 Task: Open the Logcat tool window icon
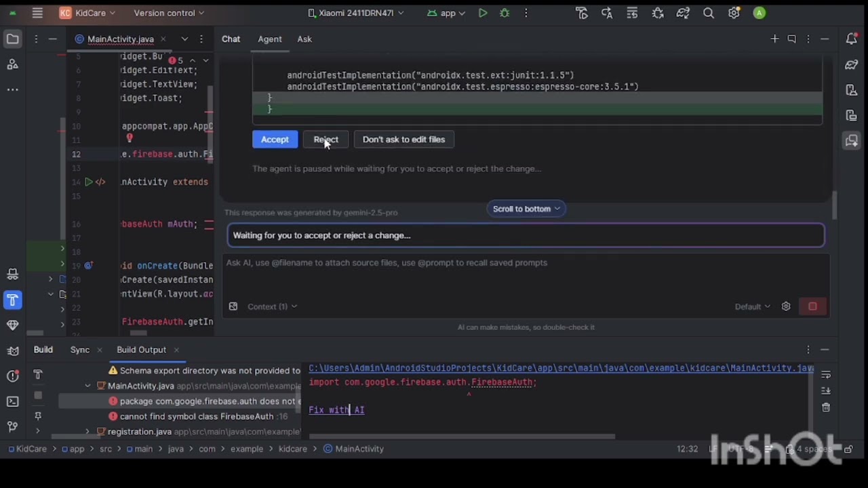click(x=12, y=350)
